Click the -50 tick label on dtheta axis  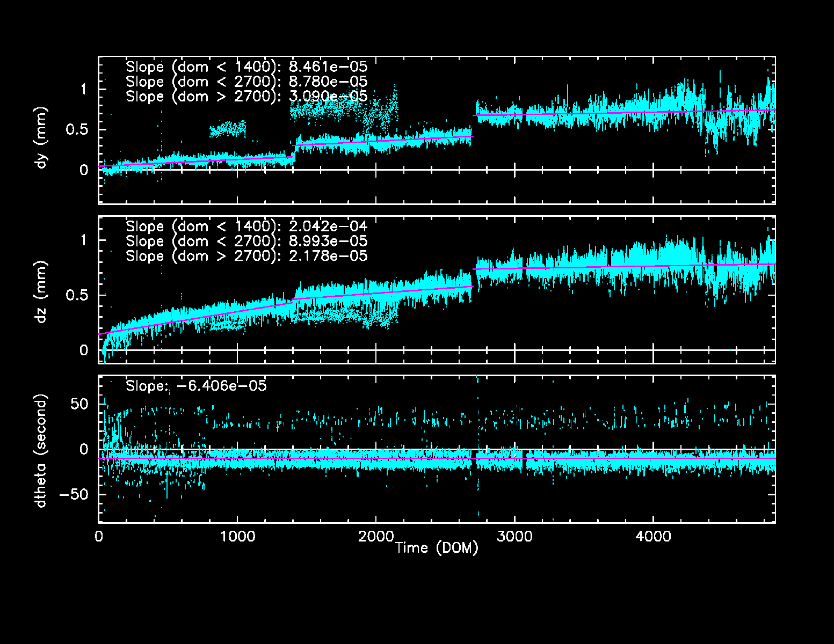coord(73,494)
